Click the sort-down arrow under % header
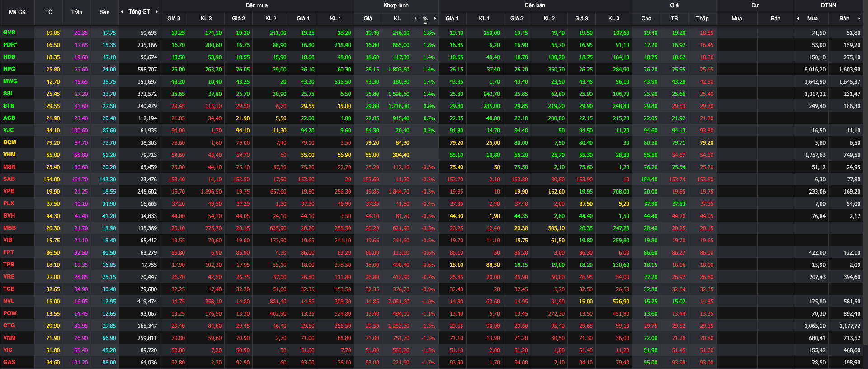 tap(425, 23)
